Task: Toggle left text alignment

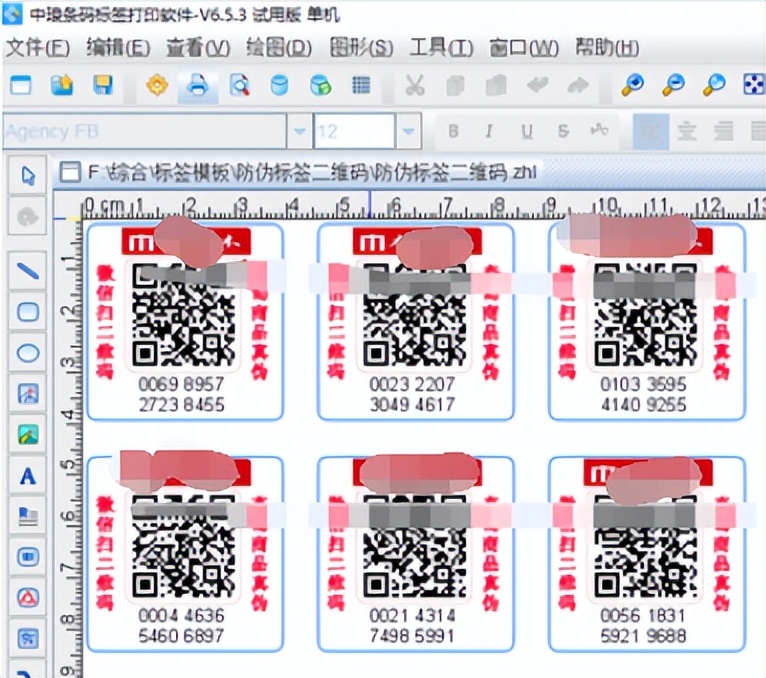Action: (651, 131)
